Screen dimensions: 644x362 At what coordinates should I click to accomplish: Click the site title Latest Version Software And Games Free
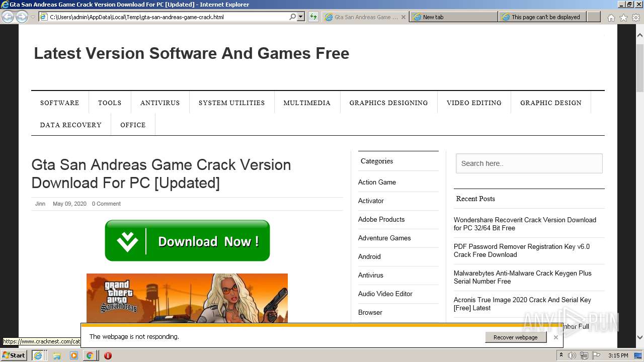click(x=191, y=53)
